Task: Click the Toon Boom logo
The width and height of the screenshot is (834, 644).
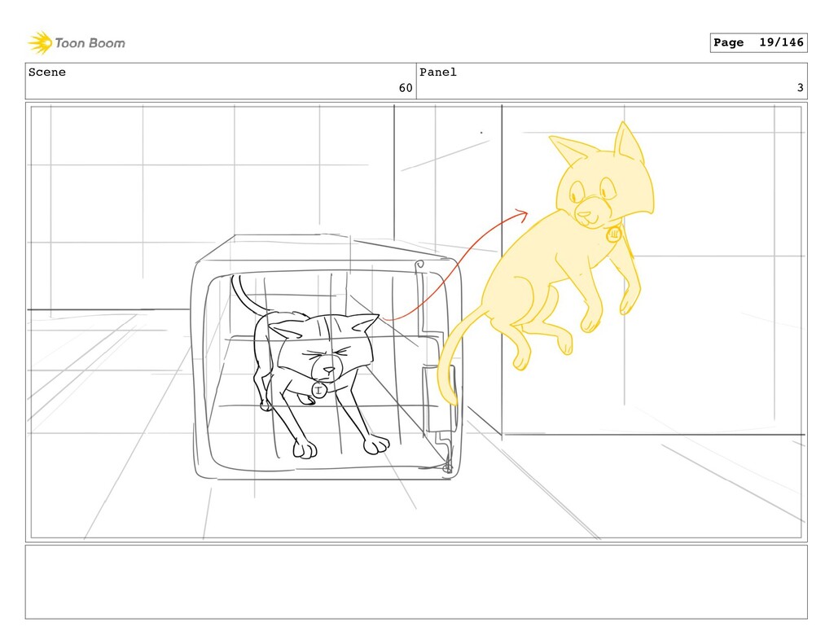Action: point(77,43)
